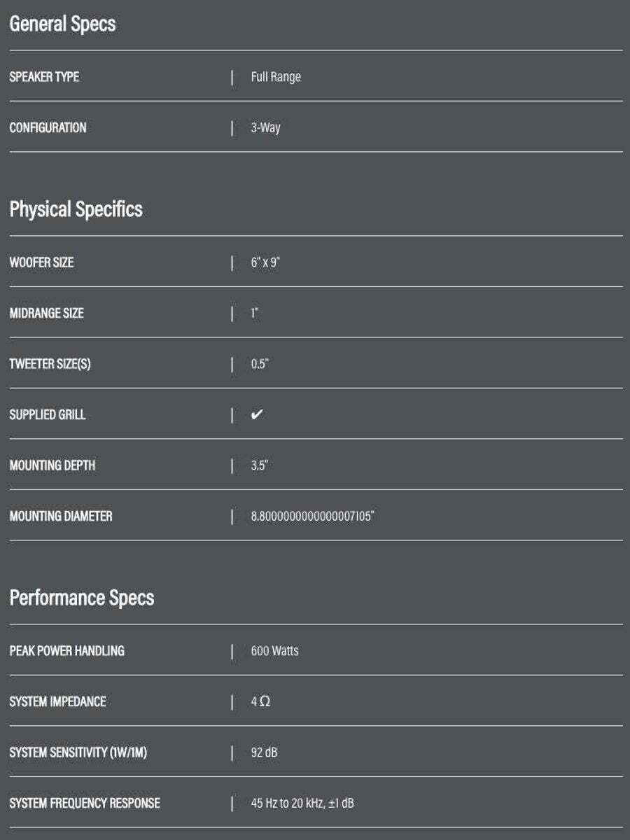Click the 3-Way configuration value
630x840 pixels.
tap(266, 128)
